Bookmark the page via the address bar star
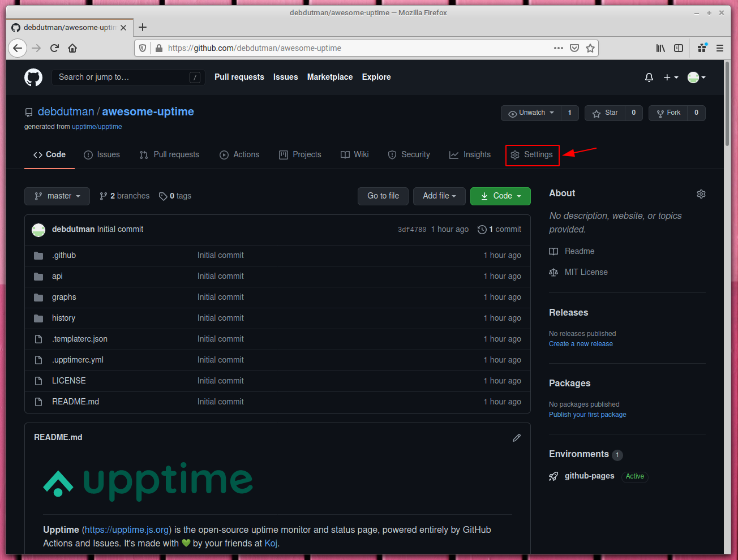Image resolution: width=738 pixels, height=560 pixels. (x=590, y=48)
